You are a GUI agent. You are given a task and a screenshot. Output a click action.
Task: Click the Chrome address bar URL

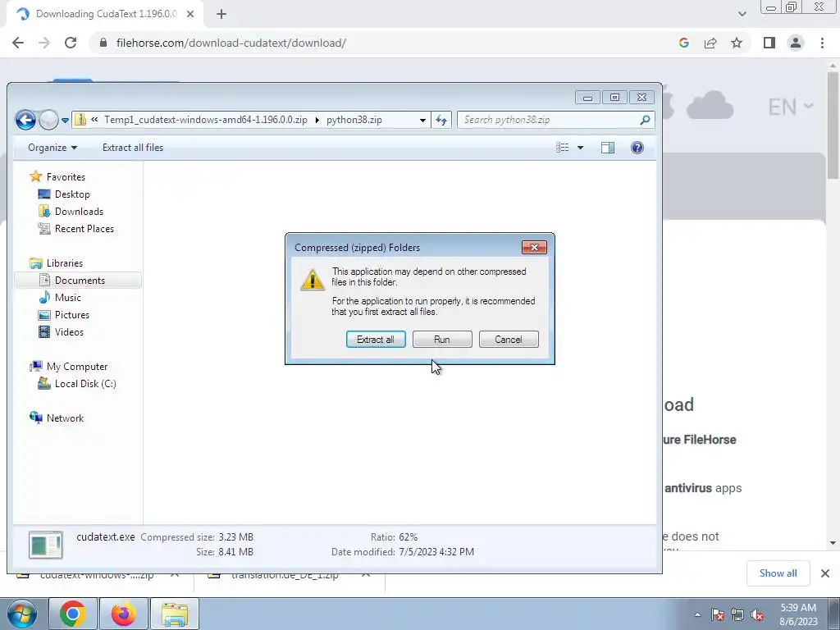(231, 43)
